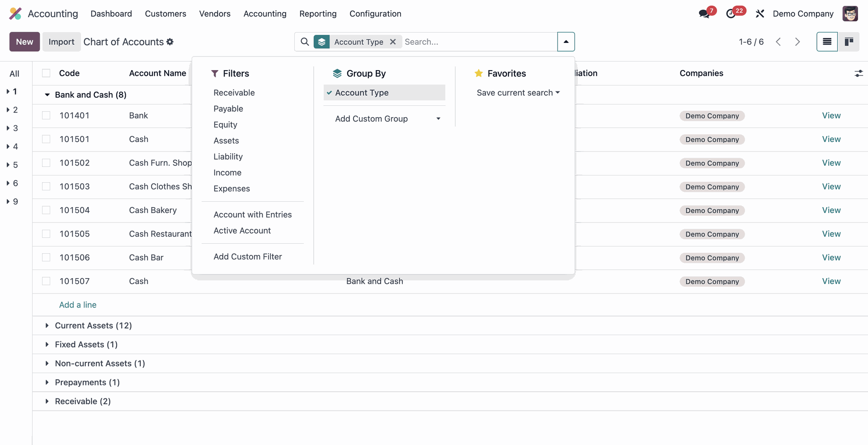
Task: Apply the Receivable filter
Action: coord(234,93)
